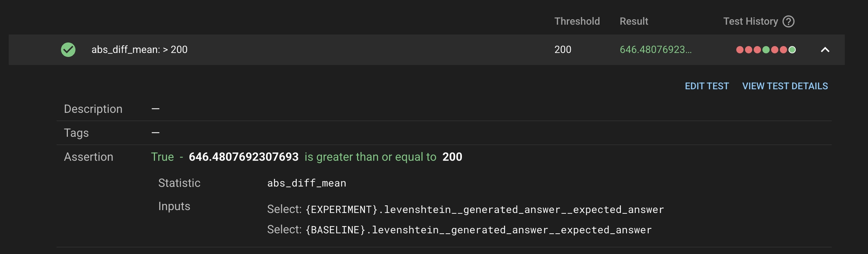Click the EXPERIMENT levenshtein input selector text
Screen dimensions: 868x254
(x=484, y=210)
